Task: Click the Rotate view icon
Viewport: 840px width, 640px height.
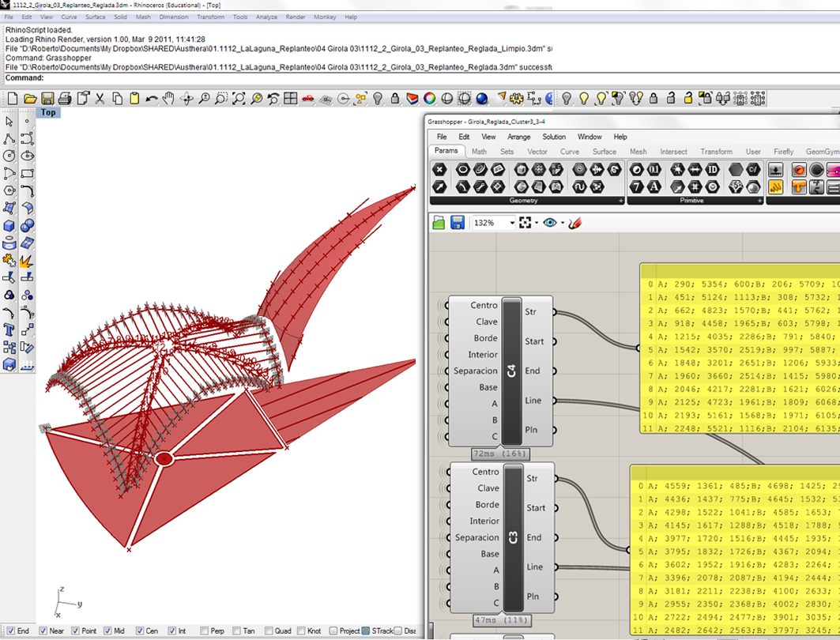Action: coord(186,98)
